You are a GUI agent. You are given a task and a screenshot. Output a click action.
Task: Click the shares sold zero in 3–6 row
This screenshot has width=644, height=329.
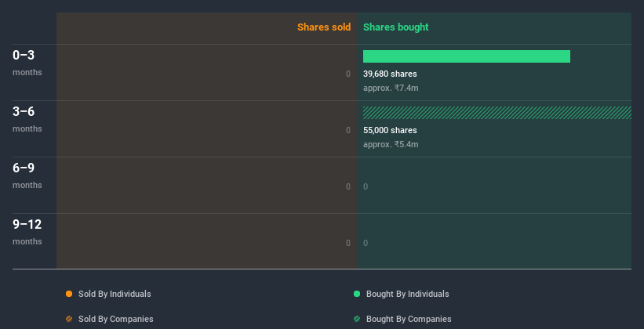[x=348, y=130]
